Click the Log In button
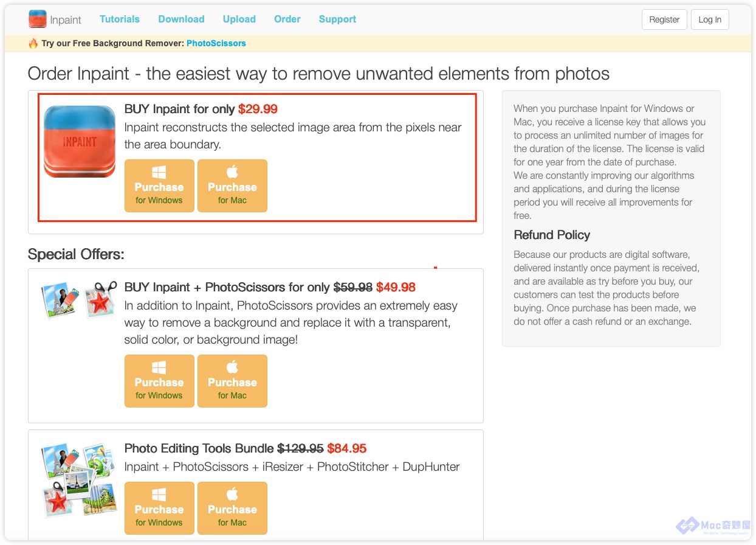This screenshot has width=756, height=545. tap(710, 19)
